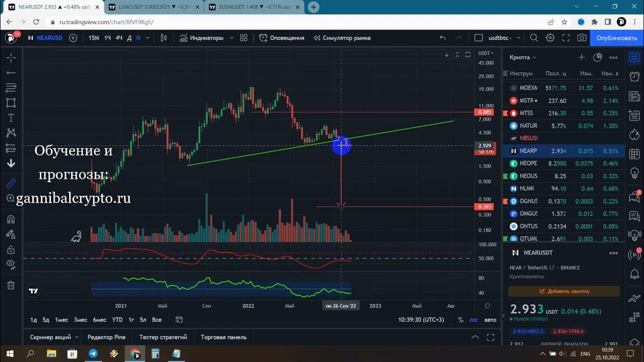The image size is (644, 362).
Task: Select the 1д date range
Action: pyautogui.click(x=33, y=320)
